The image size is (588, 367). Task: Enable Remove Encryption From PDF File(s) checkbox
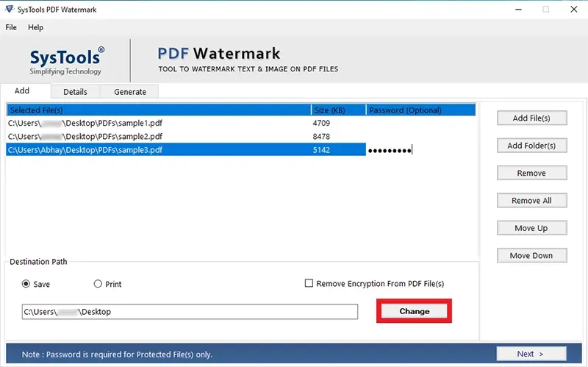pyautogui.click(x=309, y=283)
